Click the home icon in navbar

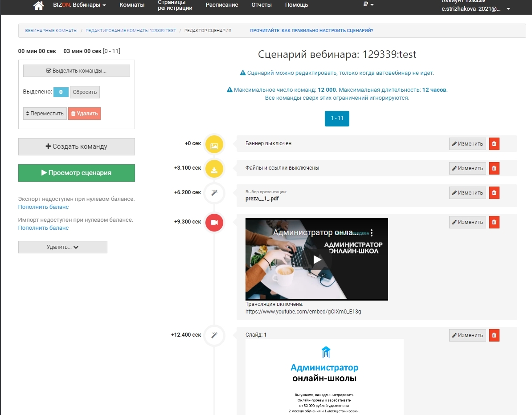(39, 5)
